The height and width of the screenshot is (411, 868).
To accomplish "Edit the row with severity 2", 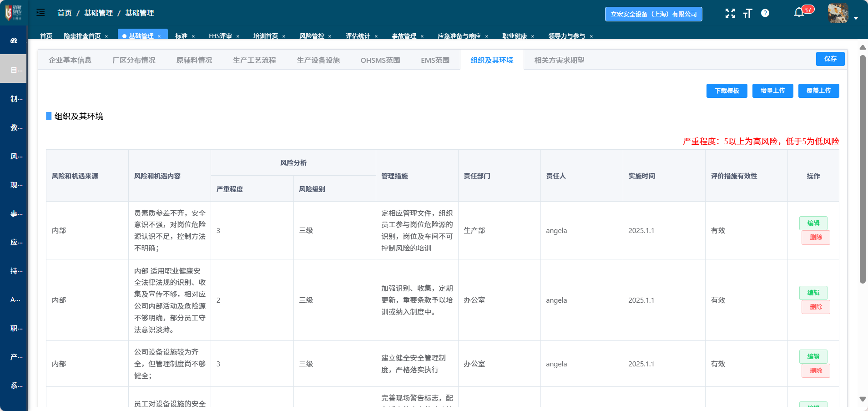I will coord(813,293).
